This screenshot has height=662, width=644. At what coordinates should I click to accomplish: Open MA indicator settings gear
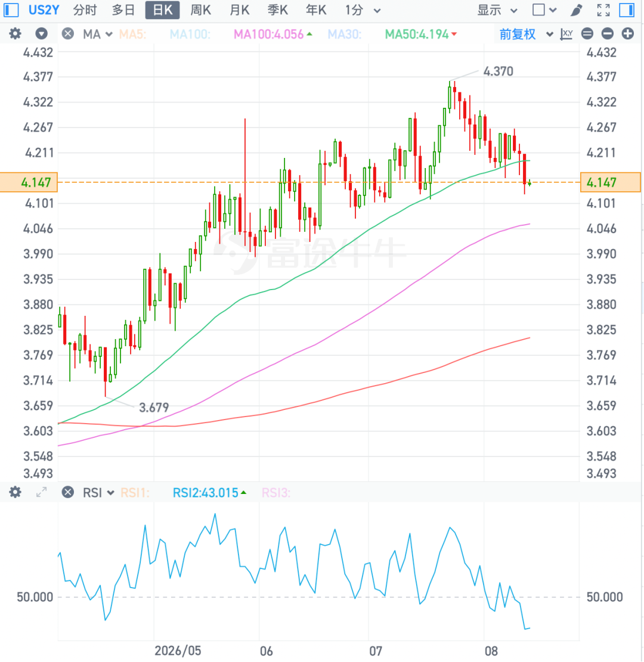[16, 34]
